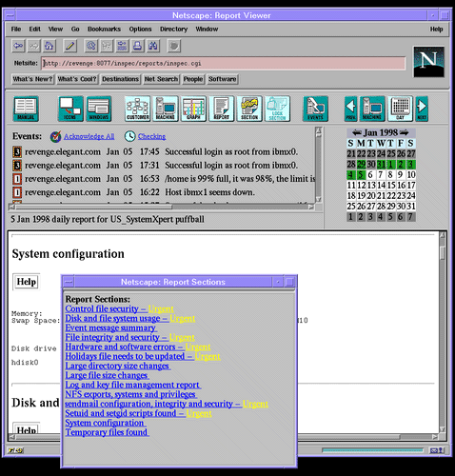Select the Machine icon next to Customer
Image resolution: width=455 pixels, height=476 pixels.
tap(166, 109)
